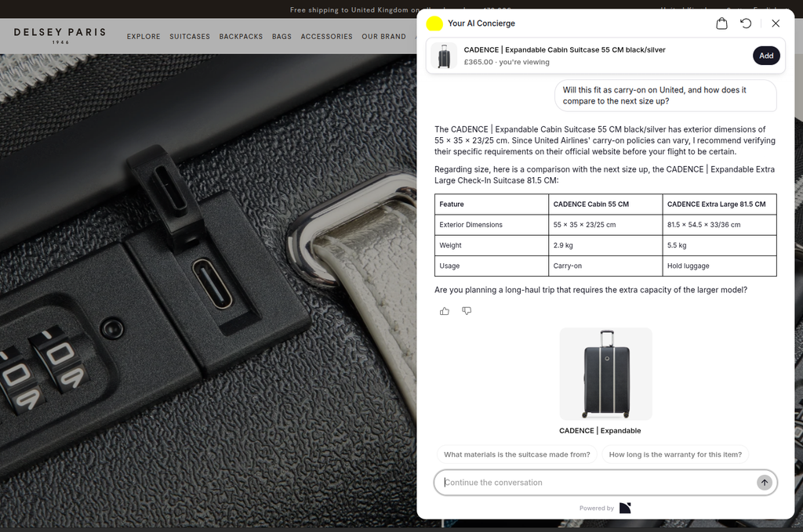Select the CADENCE Cabin 55 CM column header

tap(605, 204)
